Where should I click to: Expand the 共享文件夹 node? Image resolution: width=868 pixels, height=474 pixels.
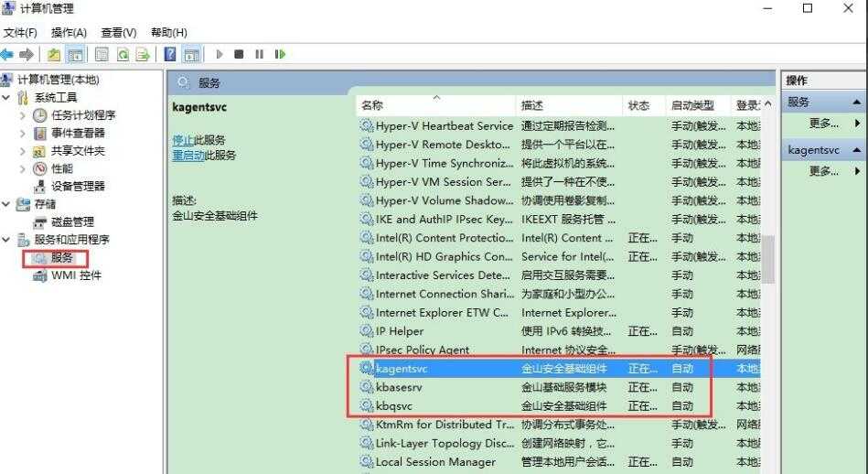pos(23,151)
